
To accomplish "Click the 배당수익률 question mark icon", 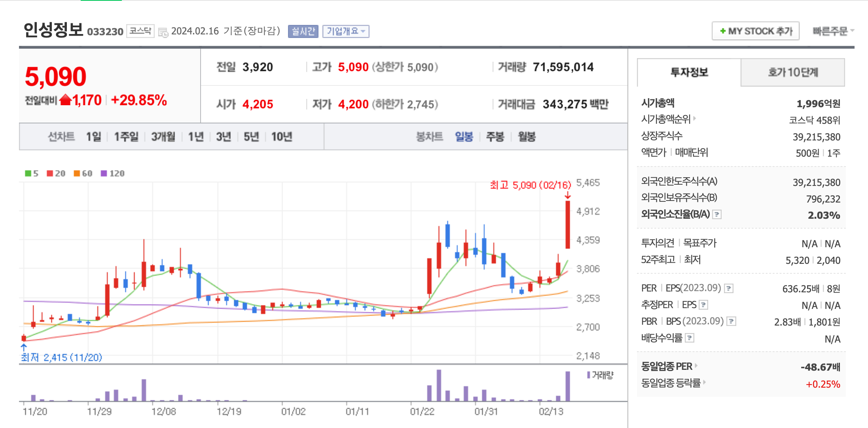I will [690, 338].
